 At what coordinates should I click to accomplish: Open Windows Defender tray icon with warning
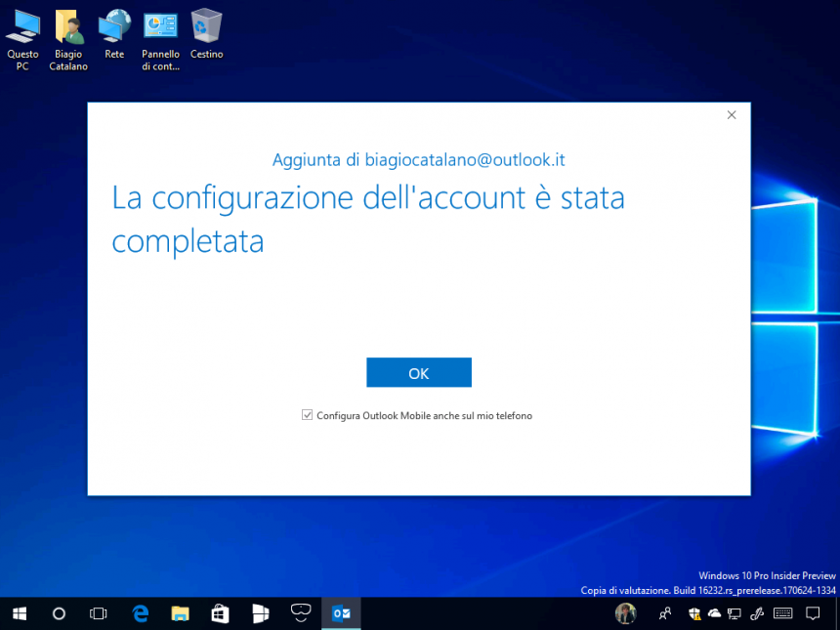(x=694, y=613)
